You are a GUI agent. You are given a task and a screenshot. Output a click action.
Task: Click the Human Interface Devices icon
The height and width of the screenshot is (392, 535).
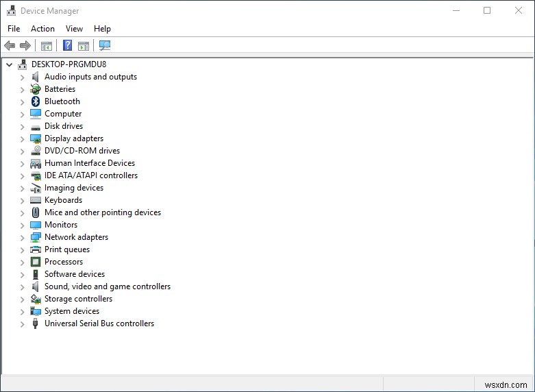coord(36,164)
